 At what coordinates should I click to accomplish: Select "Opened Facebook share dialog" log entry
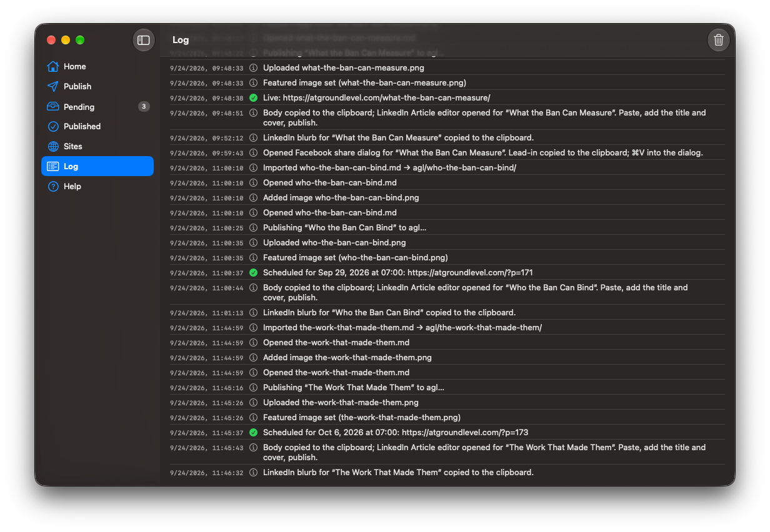[x=447, y=152]
